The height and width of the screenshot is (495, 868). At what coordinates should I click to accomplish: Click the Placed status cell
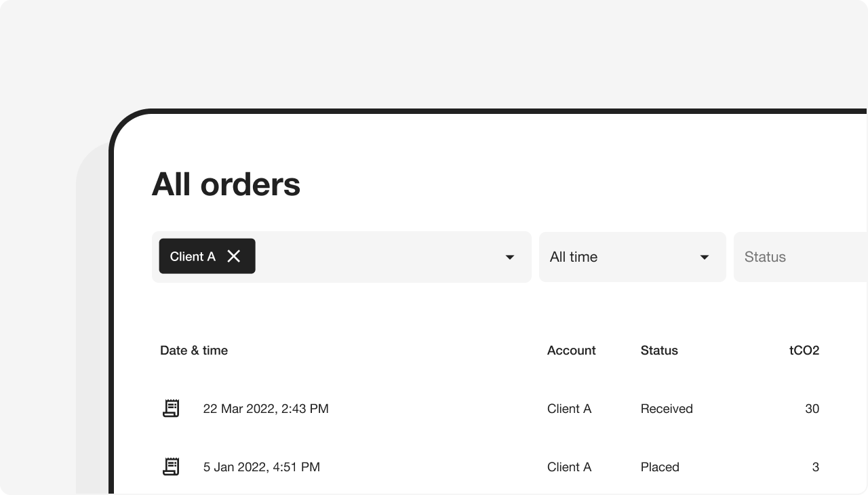(x=660, y=467)
